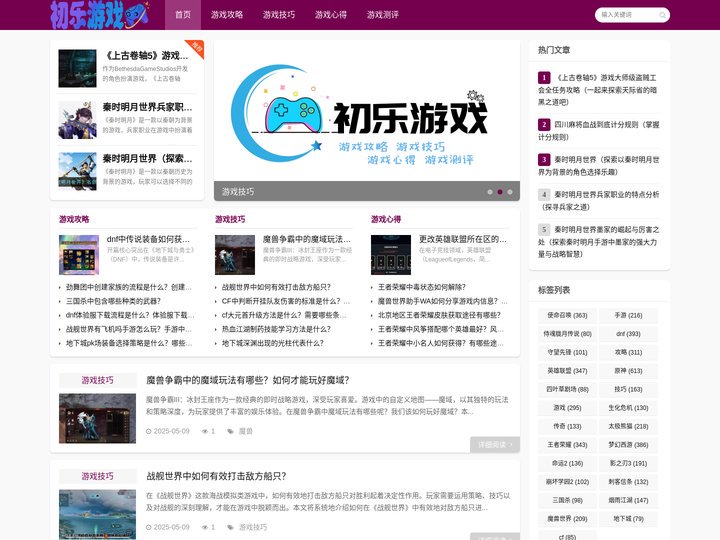Open CF中判断开挂队友伤害的标准 link

tap(286, 301)
